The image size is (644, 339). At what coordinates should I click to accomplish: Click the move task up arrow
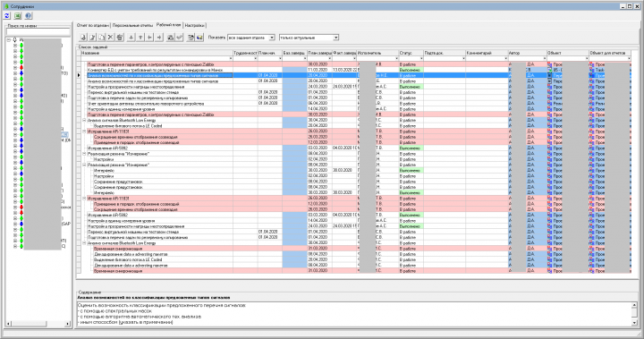(140, 38)
